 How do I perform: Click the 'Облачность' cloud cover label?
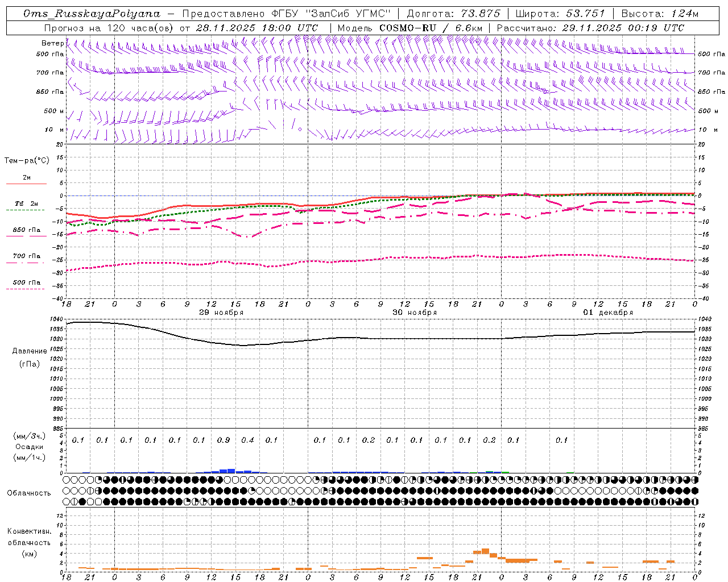[29, 493]
